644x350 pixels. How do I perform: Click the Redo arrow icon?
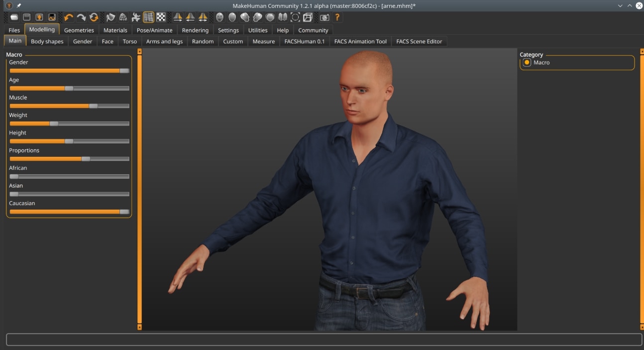pos(81,17)
